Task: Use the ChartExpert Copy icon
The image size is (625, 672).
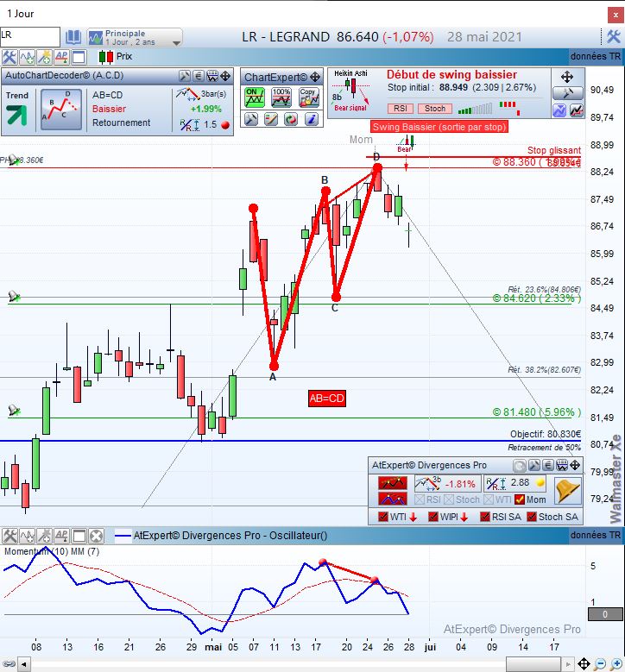Action: click(309, 97)
